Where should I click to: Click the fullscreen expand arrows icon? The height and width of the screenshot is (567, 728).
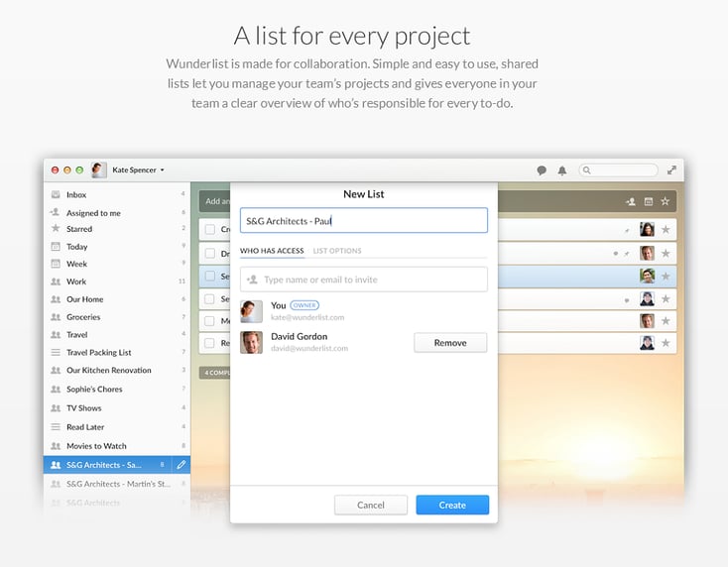click(x=671, y=170)
